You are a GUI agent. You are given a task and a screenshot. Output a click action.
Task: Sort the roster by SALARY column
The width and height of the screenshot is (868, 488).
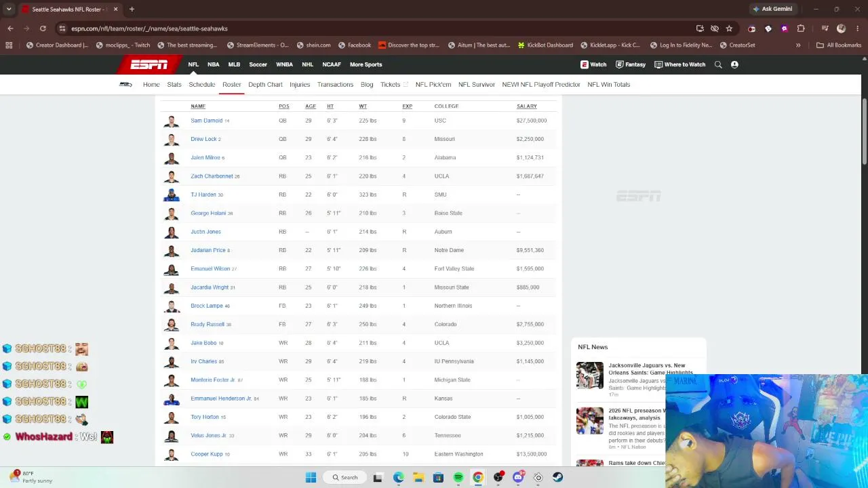(x=527, y=106)
